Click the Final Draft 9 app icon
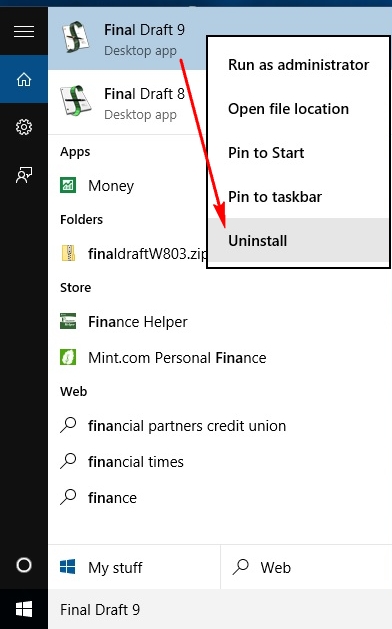This screenshot has width=392, height=629. click(76, 38)
